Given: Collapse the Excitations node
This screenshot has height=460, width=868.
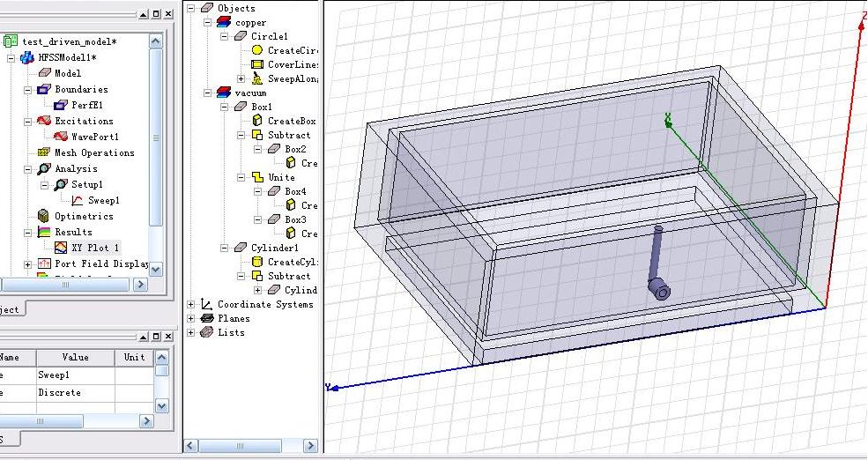Looking at the screenshot, I should [27, 122].
